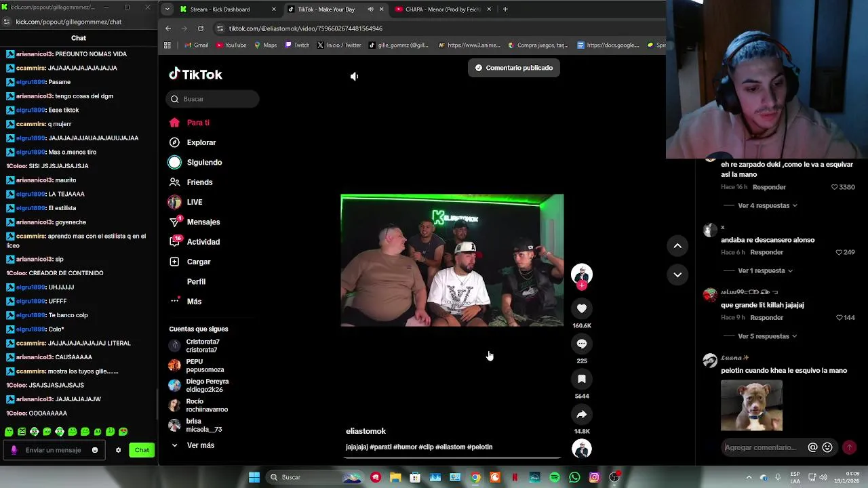Open the #pelotin hashtag
Screen dimensions: 868x488
tap(479, 447)
